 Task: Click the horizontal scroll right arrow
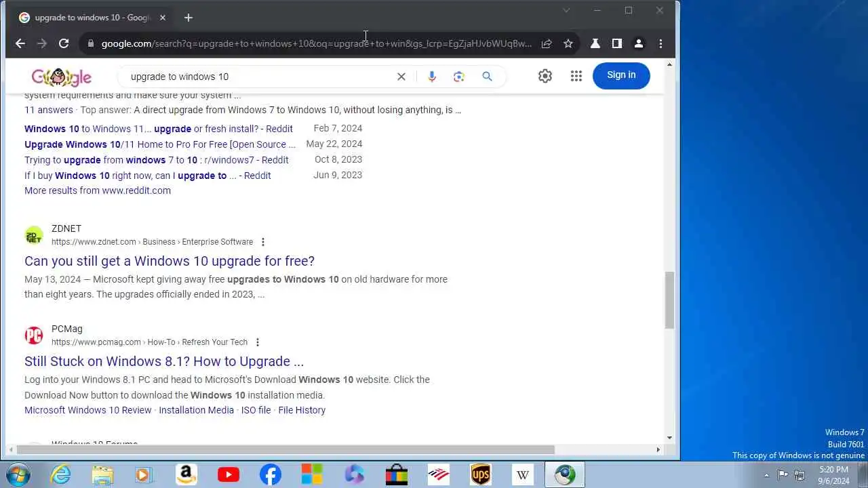[658, 449]
